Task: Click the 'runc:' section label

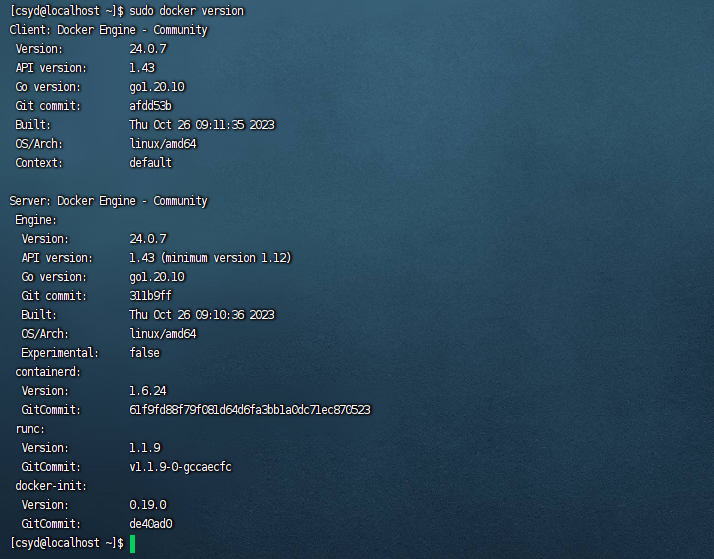Action: pyautogui.click(x=30, y=429)
